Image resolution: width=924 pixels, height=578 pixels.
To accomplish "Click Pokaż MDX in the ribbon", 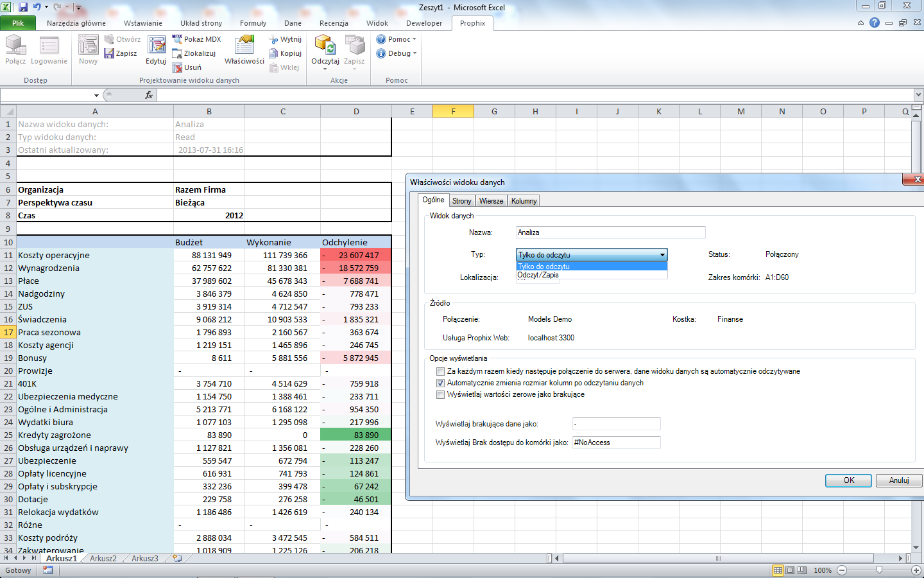I will pyautogui.click(x=197, y=39).
